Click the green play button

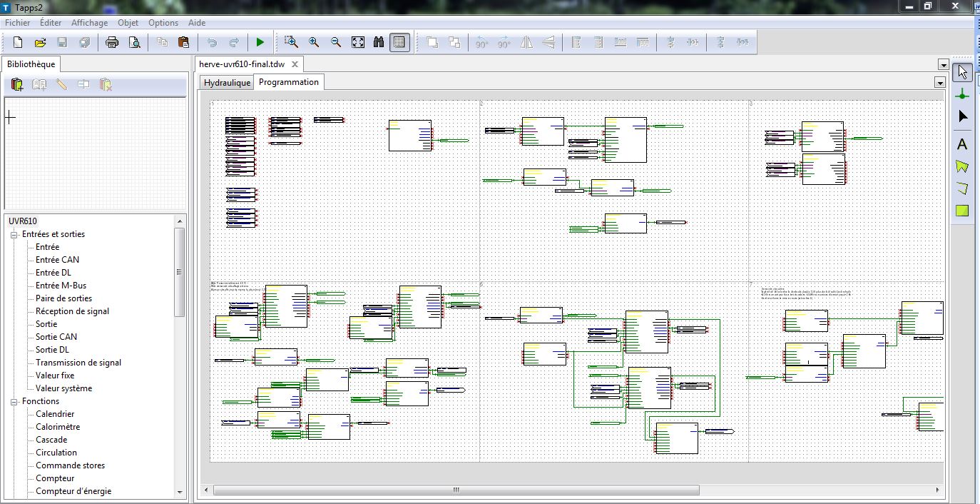pos(260,43)
